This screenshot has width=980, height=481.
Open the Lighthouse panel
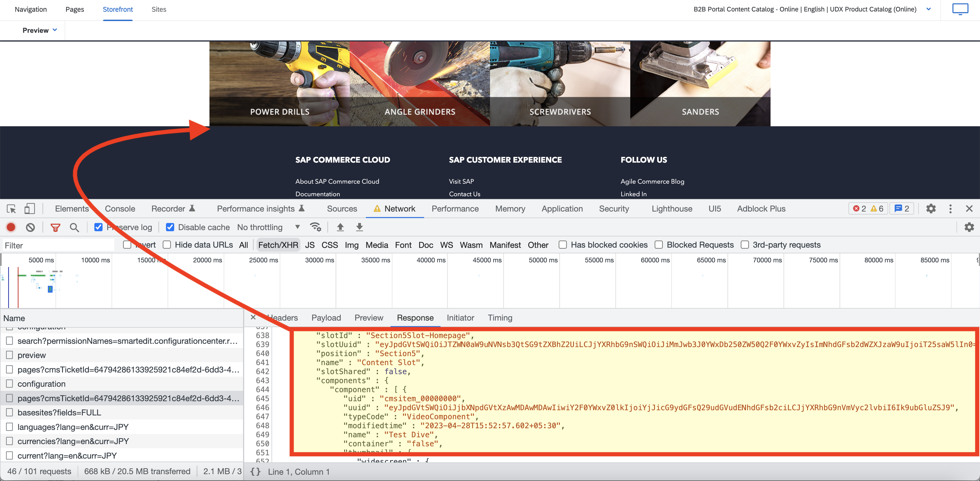pos(672,208)
